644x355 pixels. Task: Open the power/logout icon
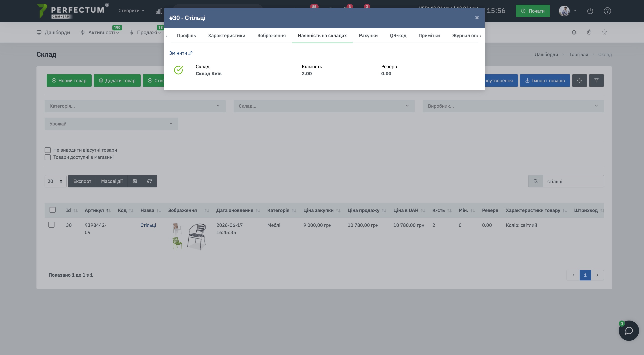point(590,11)
